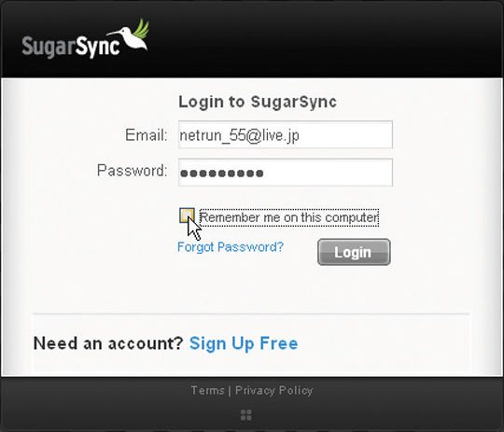Click the black header bar background
The width and height of the screenshot is (504, 432).
click(x=321, y=40)
